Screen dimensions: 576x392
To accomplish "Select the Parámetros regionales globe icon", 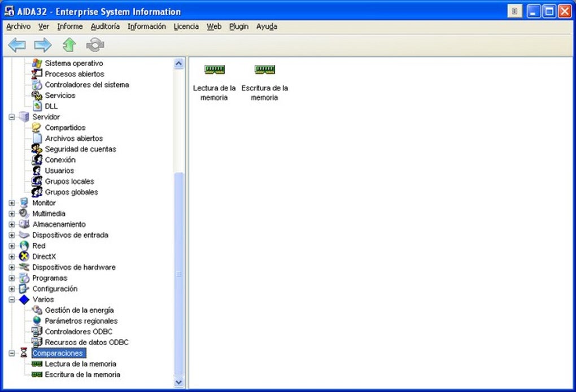I will pos(37,321).
